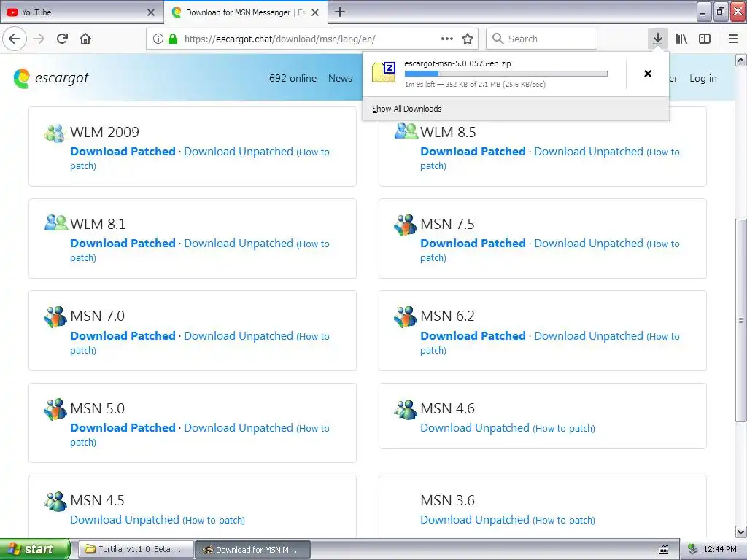This screenshot has width=747, height=560.
Task: Switch to the YouTube tab
Action: point(81,12)
